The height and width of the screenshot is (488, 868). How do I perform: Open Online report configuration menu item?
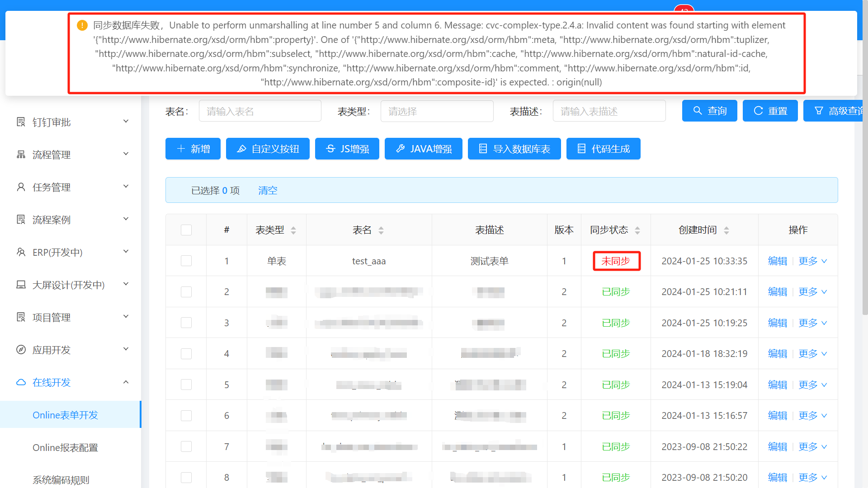coord(65,447)
